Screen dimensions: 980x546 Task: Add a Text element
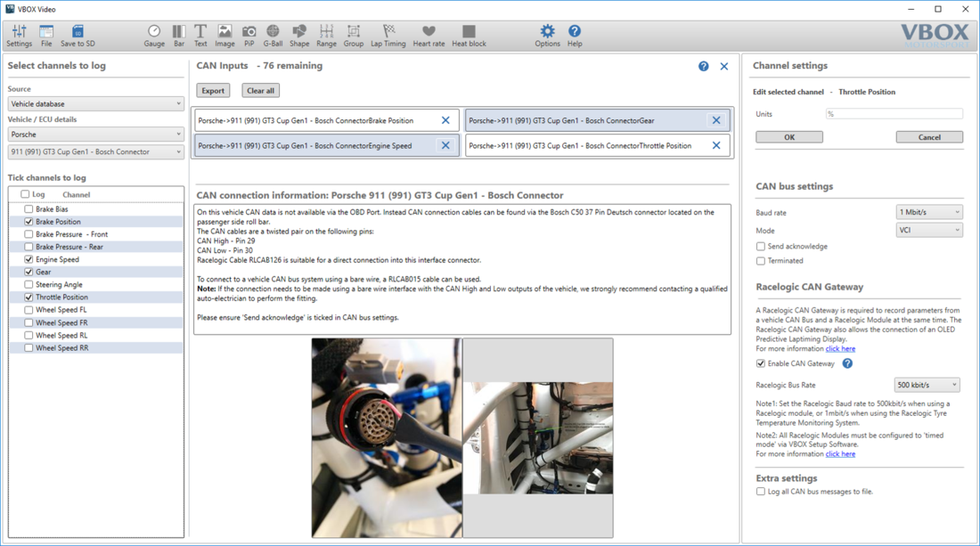tap(200, 37)
